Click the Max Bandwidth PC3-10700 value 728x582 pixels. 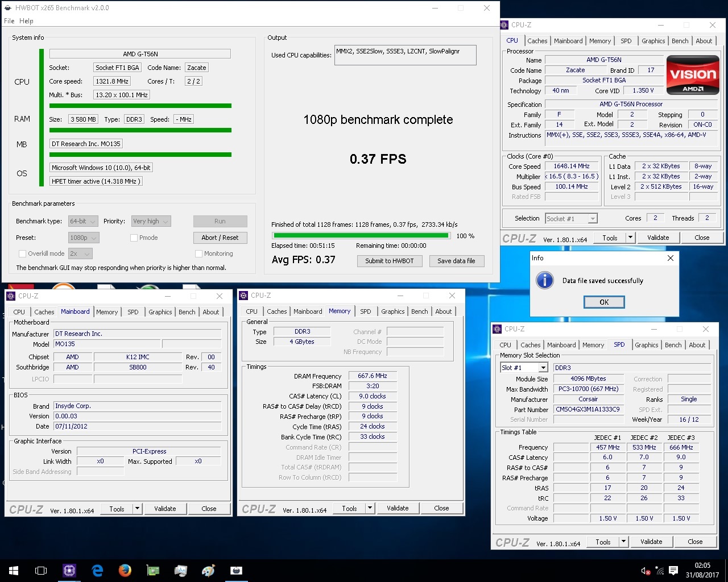588,389
